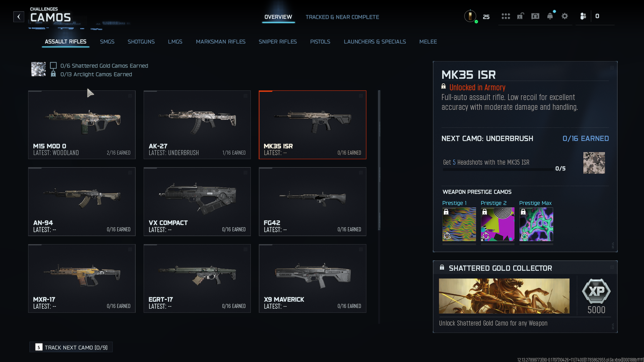Click '0/13 Arclight Camos Earned' text
This screenshot has height=362, width=644.
click(96, 74)
